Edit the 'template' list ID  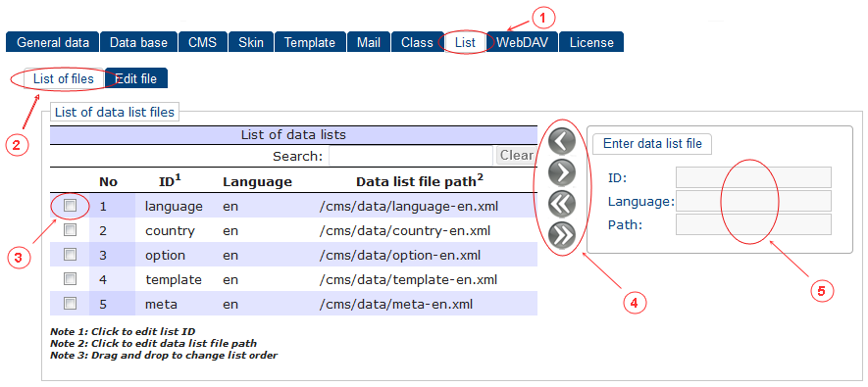(x=174, y=279)
